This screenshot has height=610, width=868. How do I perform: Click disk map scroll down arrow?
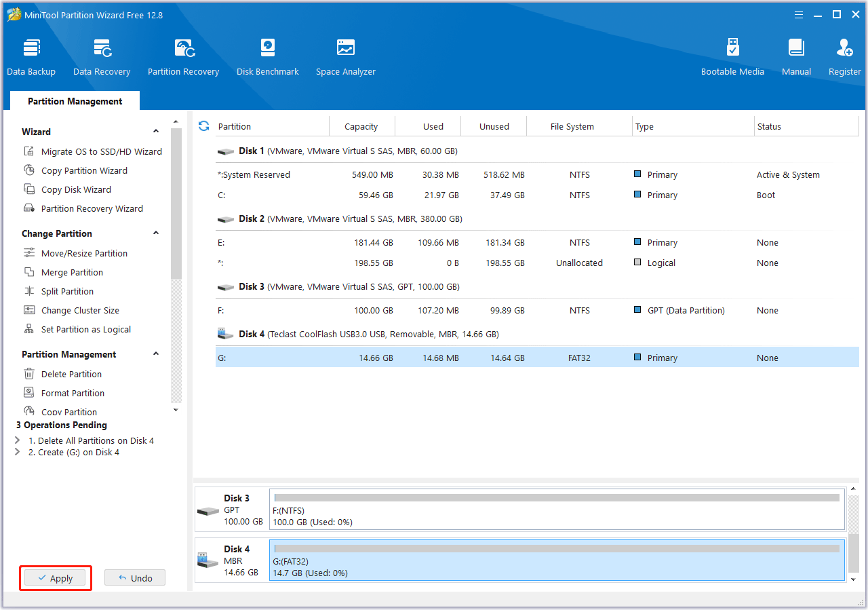click(x=853, y=579)
